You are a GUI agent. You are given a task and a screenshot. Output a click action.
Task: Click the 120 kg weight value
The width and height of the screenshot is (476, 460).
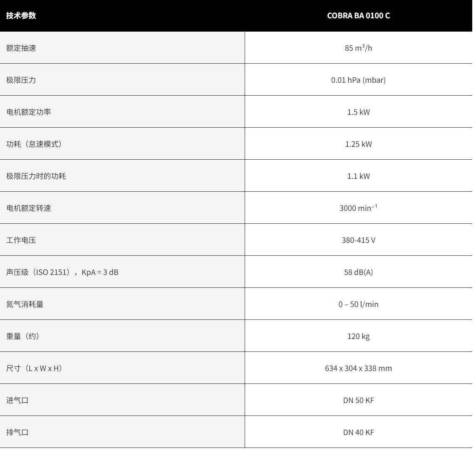(358, 336)
